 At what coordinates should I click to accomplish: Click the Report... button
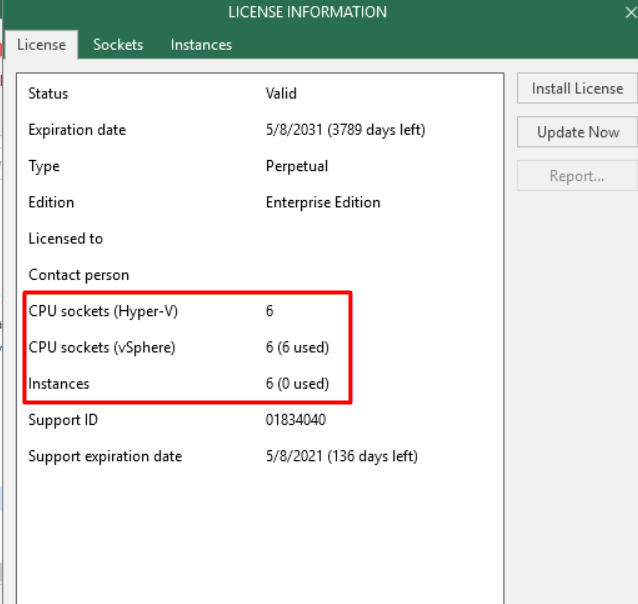click(x=577, y=176)
